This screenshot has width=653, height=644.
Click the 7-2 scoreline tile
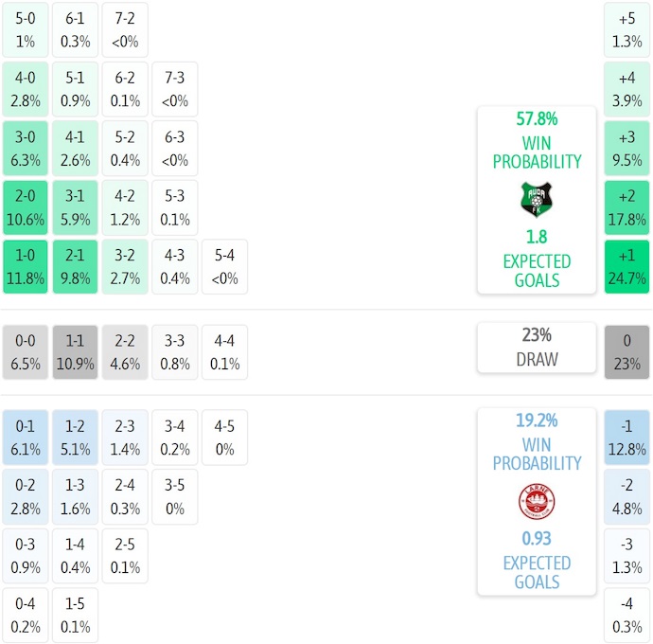point(125,29)
